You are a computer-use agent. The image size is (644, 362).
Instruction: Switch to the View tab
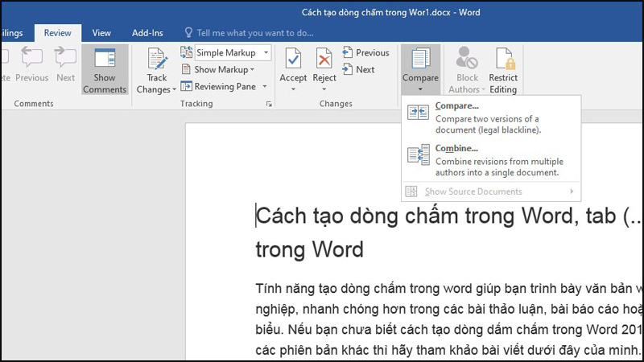coord(101,33)
